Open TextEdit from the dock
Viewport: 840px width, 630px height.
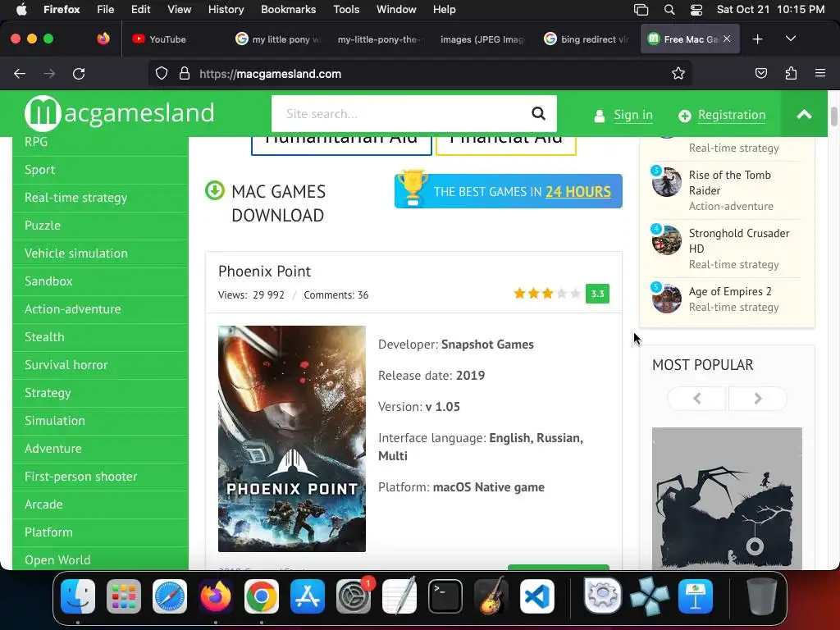coord(399,596)
